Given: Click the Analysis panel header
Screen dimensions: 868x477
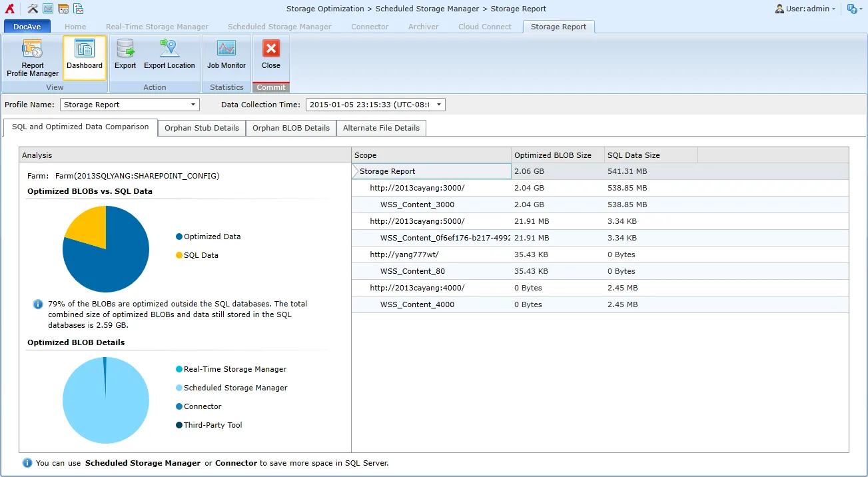Looking at the screenshot, I should coord(185,155).
